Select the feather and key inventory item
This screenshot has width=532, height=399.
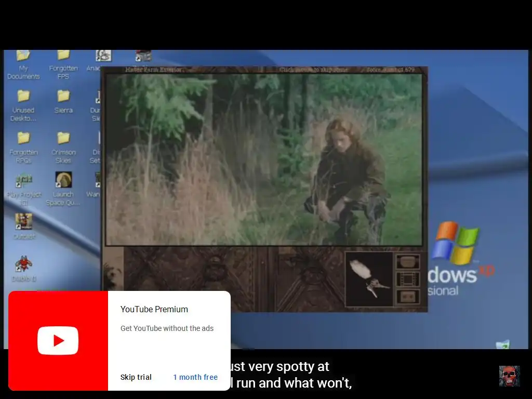click(369, 279)
